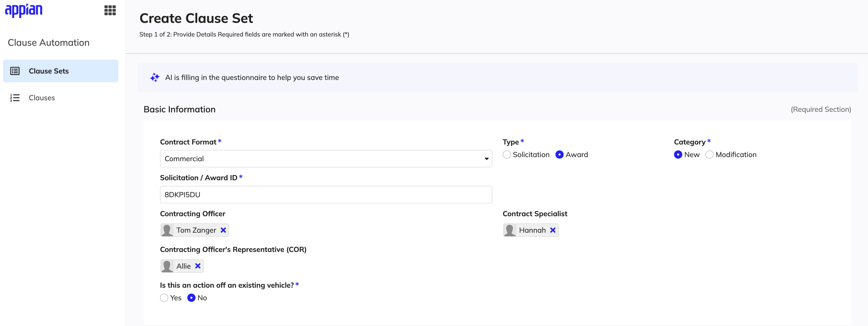This screenshot has width=868, height=326.
Task: Click the AI sparkle icon in banner
Action: pos(155,77)
